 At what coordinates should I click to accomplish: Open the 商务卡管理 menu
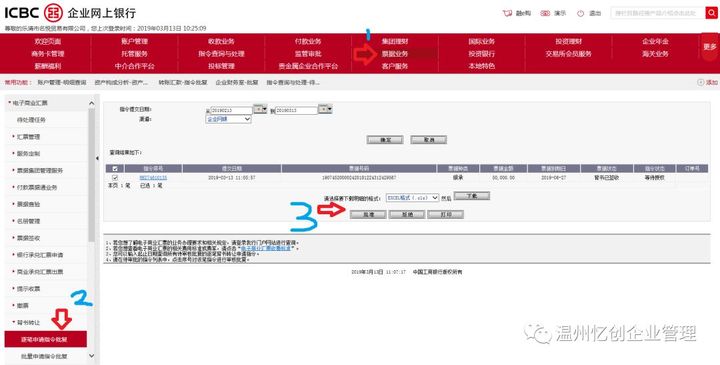(x=48, y=54)
